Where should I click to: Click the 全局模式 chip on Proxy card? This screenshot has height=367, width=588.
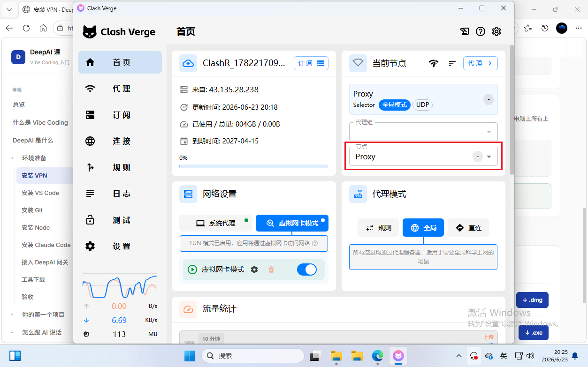point(395,105)
